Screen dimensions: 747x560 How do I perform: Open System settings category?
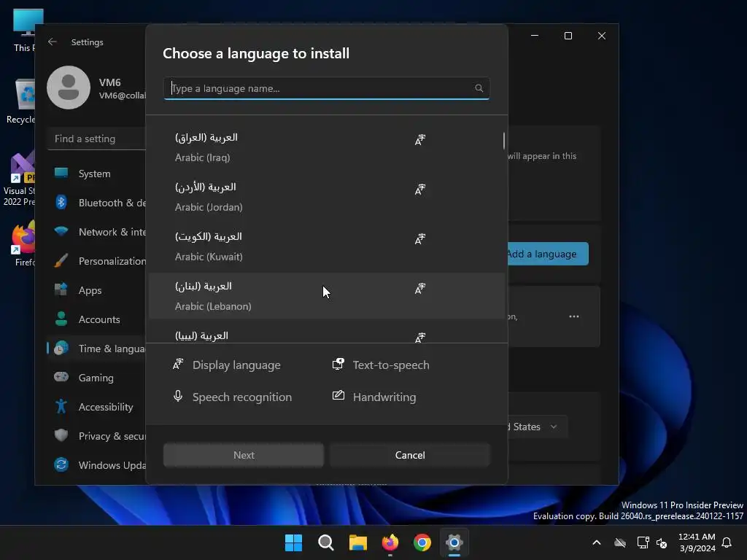[96, 174]
